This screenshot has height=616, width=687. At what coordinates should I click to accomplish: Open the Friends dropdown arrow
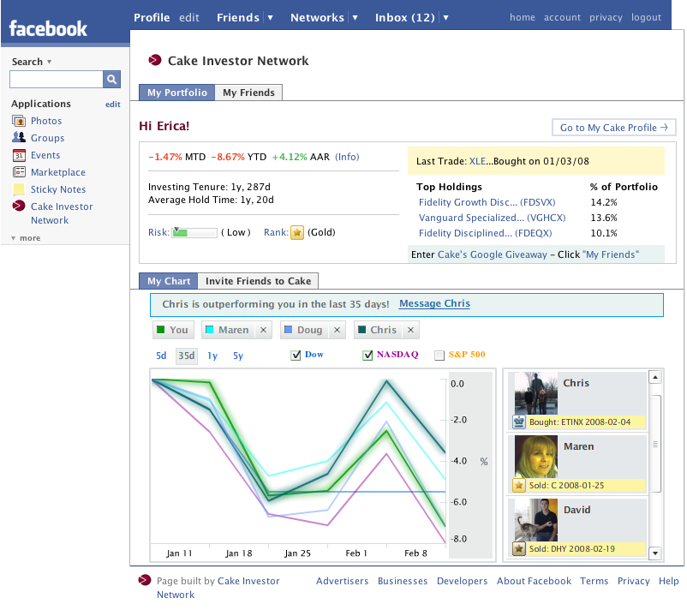(x=271, y=17)
